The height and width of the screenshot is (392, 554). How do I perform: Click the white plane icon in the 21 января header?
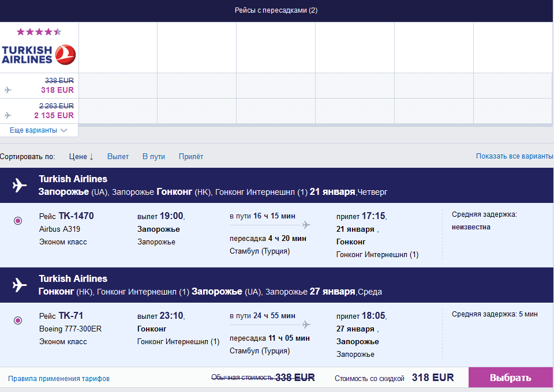(20, 186)
